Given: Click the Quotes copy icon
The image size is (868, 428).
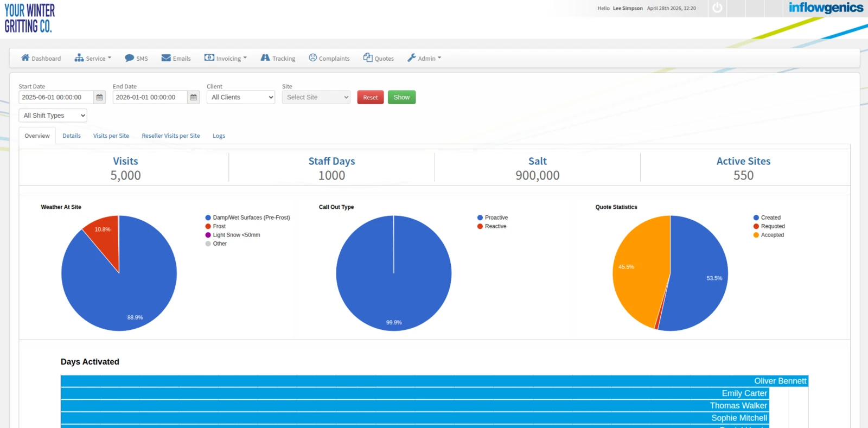Looking at the screenshot, I should tap(368, 58).
